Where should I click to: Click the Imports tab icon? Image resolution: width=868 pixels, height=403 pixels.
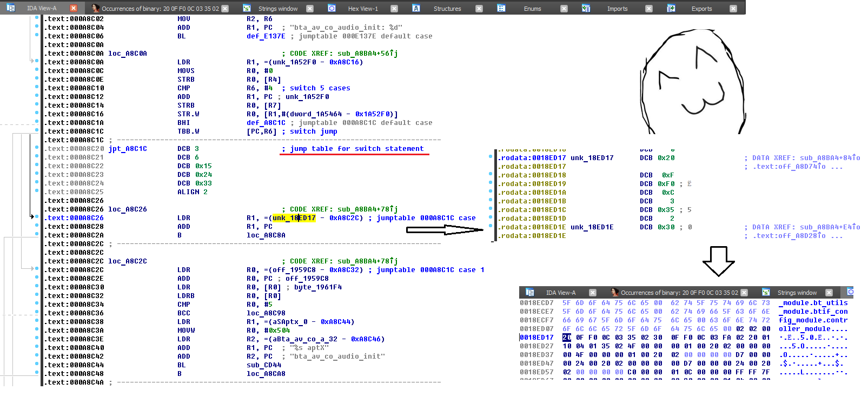point(586,8)
